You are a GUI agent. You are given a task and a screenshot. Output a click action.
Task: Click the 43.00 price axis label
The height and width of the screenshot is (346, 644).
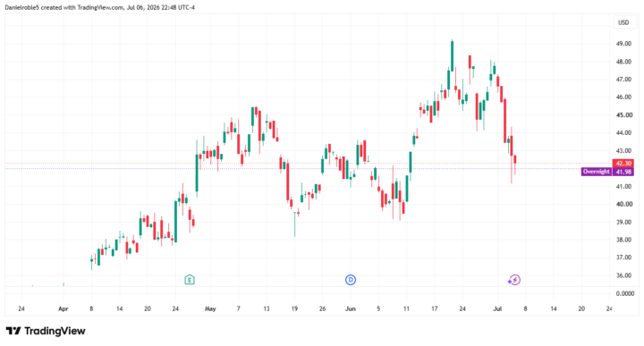click(x=623, y=150)
